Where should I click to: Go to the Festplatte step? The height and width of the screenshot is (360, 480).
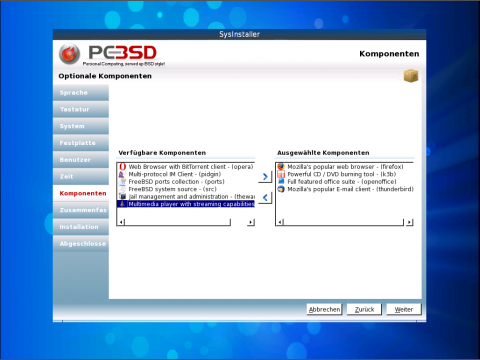81,143
